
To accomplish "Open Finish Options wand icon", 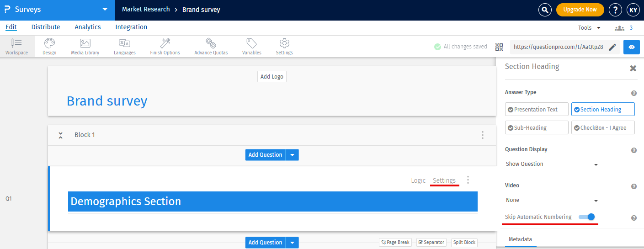I will tap(165, 47).
